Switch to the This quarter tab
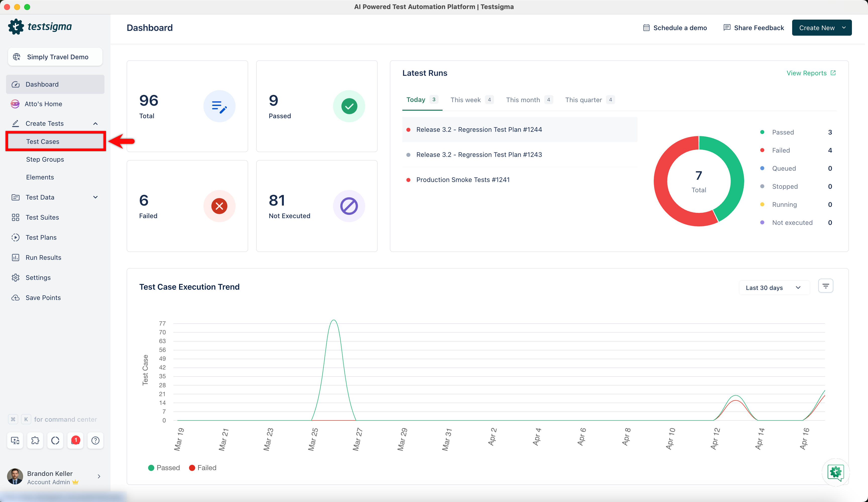The height and width of the screenshot is (502, 868). pyautogui.click(x=590, y=100)
